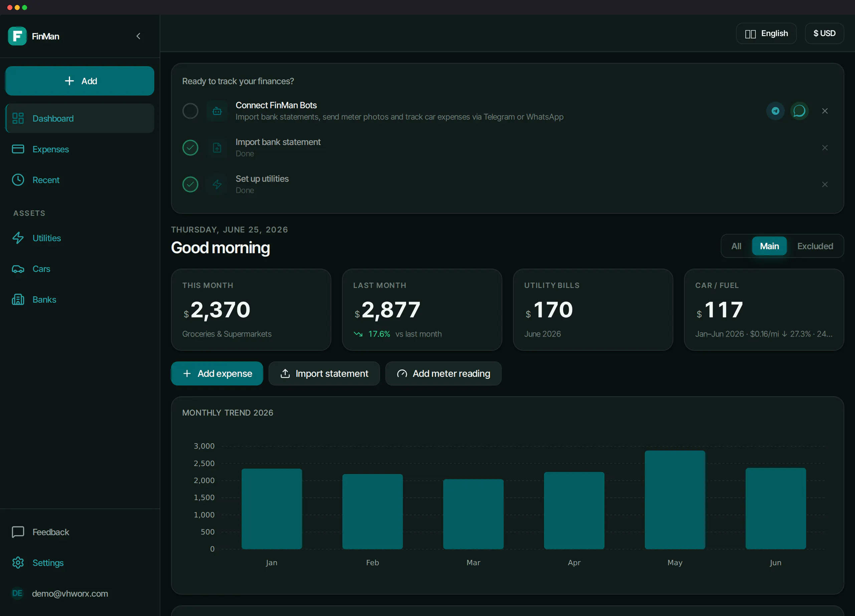
Task: Connect via the Telegram icon
Action: pyautogui.click(x=776, y=111)
